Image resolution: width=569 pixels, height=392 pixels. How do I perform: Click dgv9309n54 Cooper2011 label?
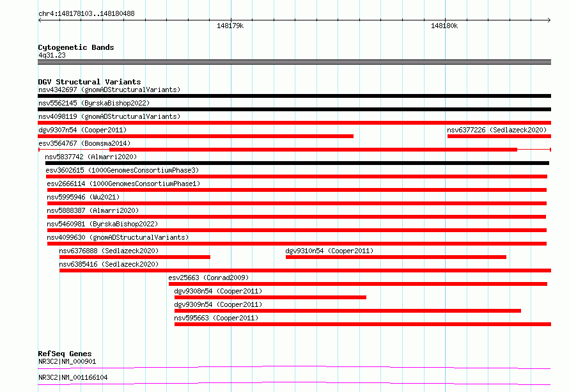218,304
